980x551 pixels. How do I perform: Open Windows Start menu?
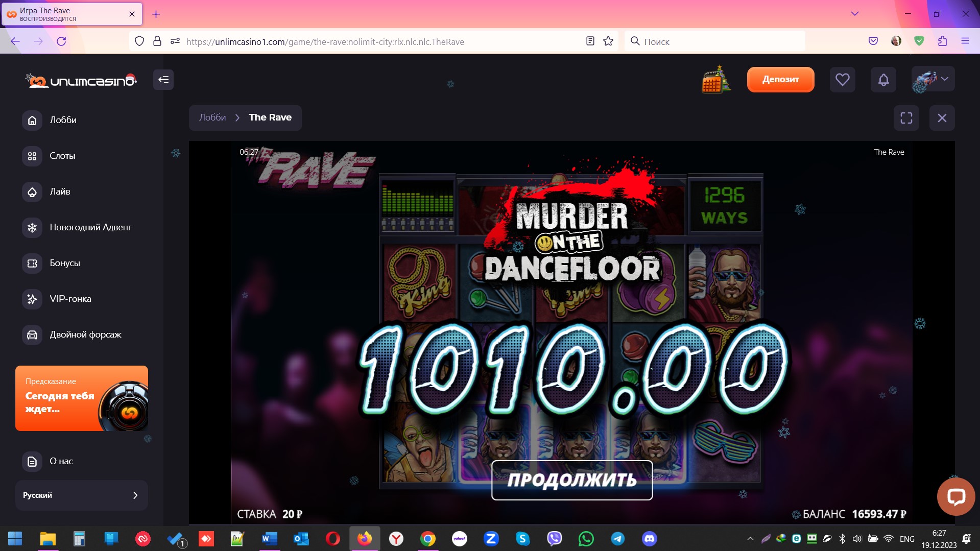click(x=15, y=539)
